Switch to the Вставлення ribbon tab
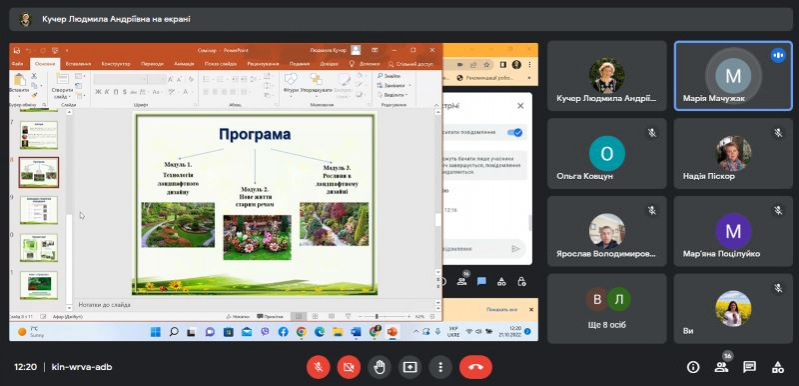Image resolution: width=799 pixels, height=386 pixels. click(78, 64)
